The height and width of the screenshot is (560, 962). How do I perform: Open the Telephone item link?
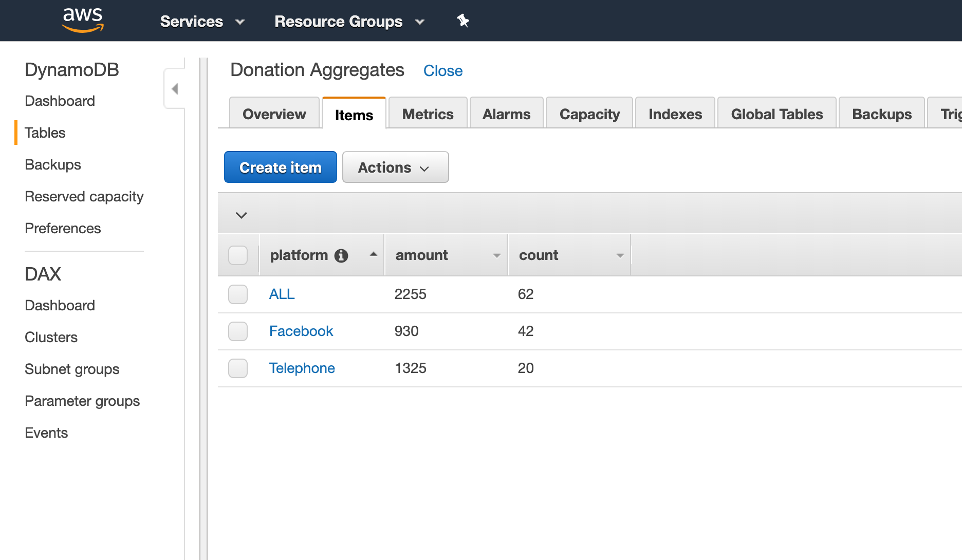[302, 368]
